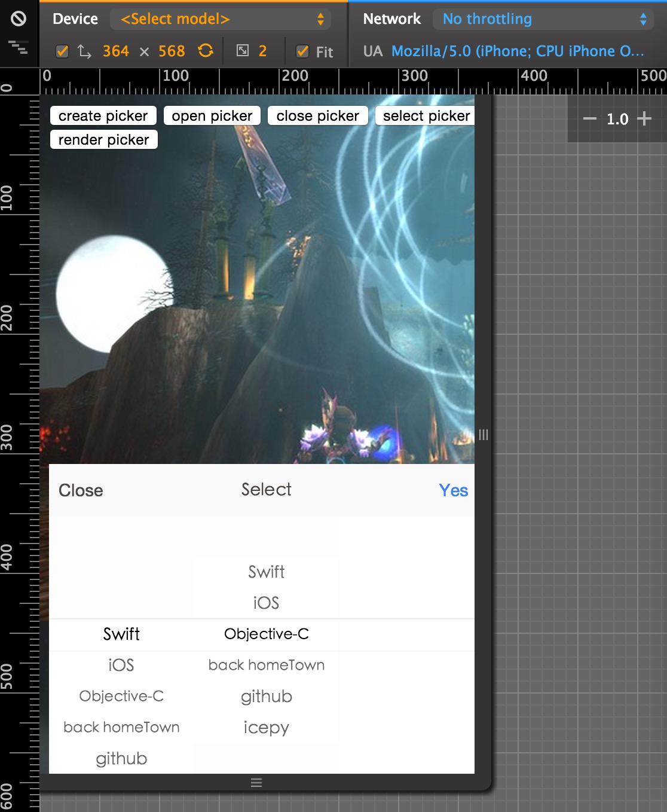Viewport: 667px width, 812px height.
Task: Toggle the Fit checkbox
Action: click(304, 51)
